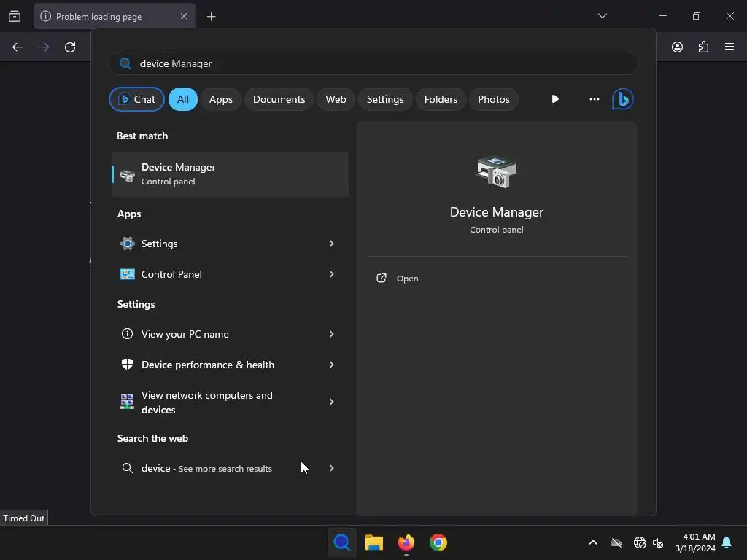Select the Documents filter tab
This screenshot has width=747, height=560.
click(279, 99)
